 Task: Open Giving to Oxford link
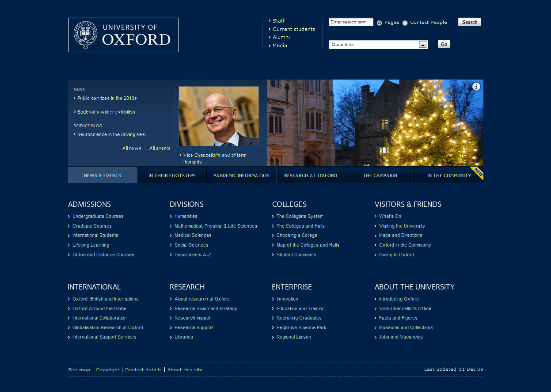[x=396, y=255]
